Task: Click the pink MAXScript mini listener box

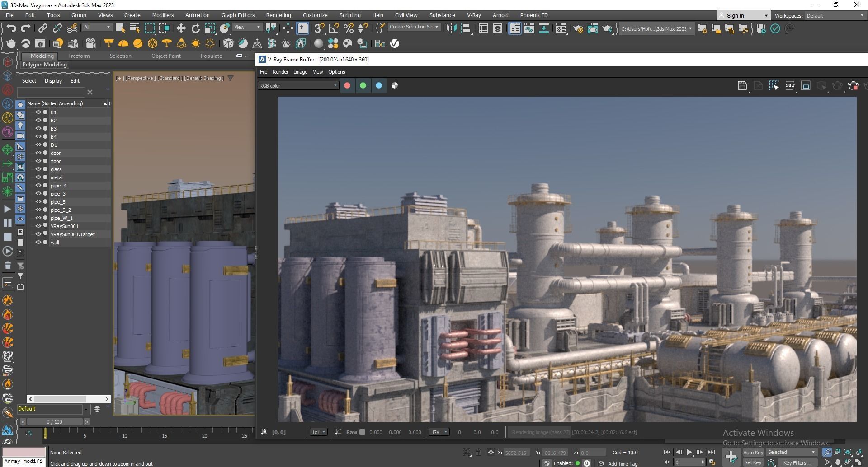Action: tap(24, 452)
